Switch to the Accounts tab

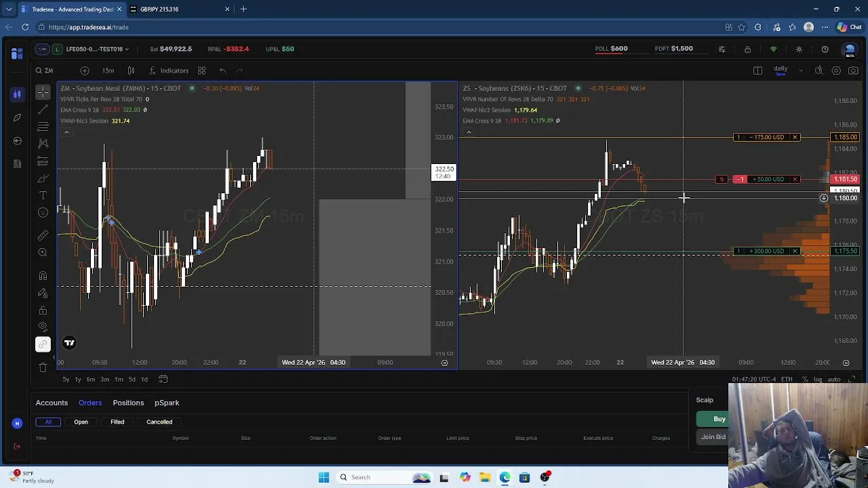click(52, 403)
